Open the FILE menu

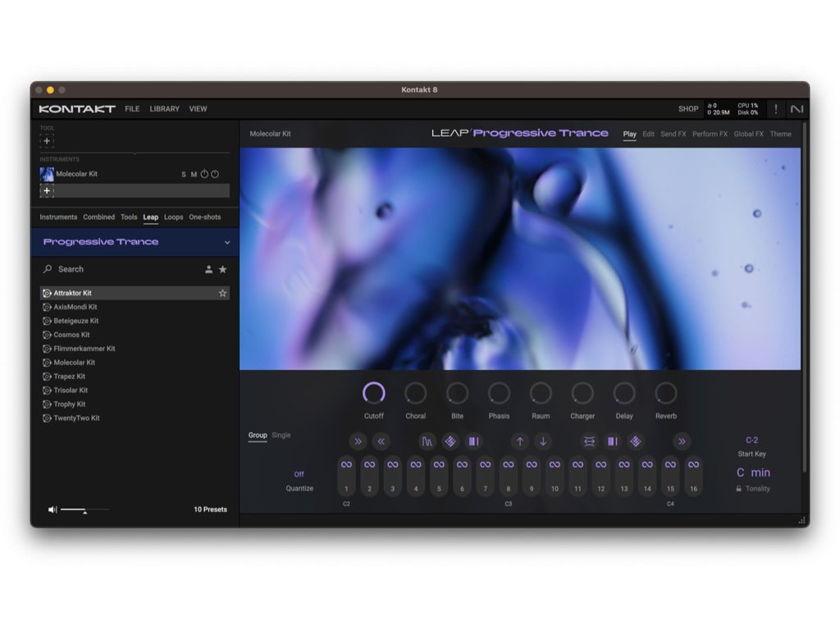pos(132,109)
